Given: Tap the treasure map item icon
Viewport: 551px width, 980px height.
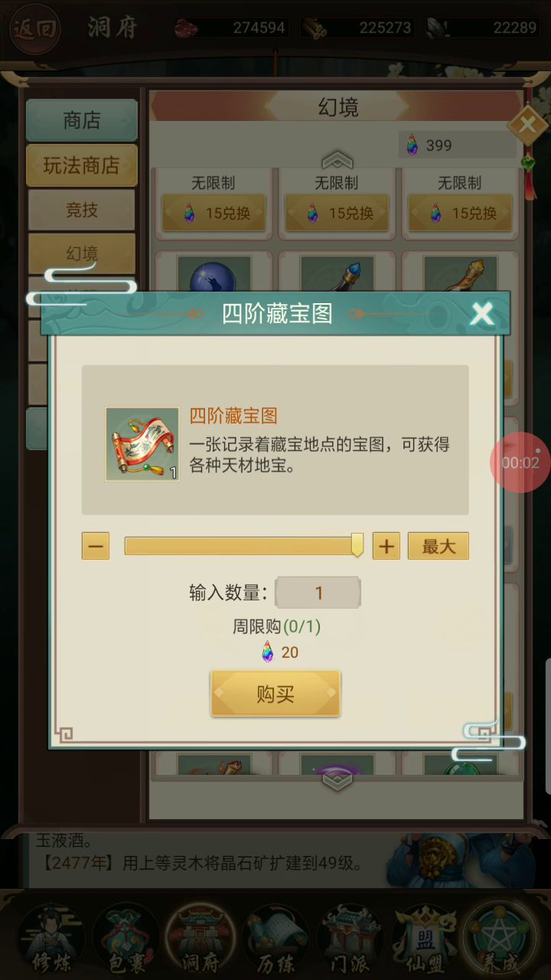Looking at the screenshot, I should pos(142,444).
